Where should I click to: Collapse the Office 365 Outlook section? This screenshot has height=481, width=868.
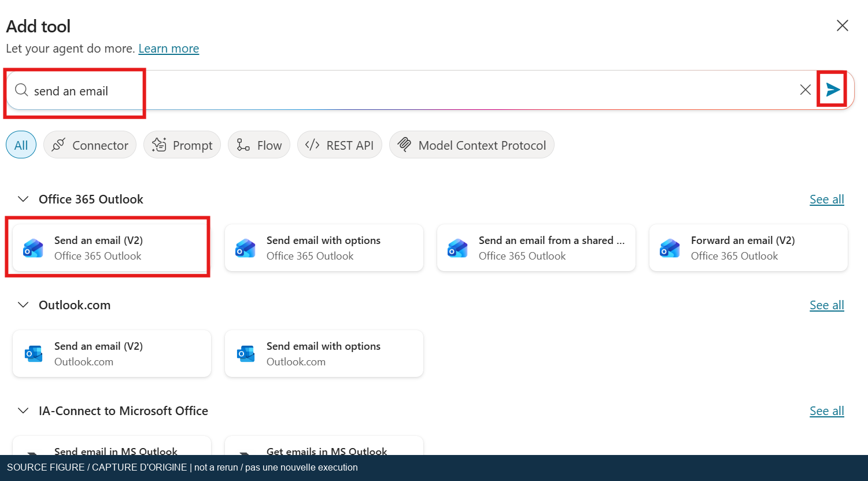(23, 199)
